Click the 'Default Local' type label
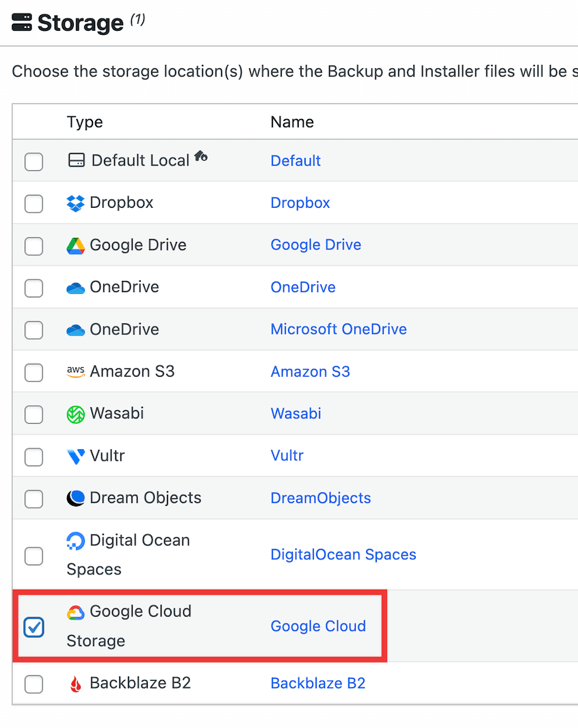 click(x=140, y=161)
